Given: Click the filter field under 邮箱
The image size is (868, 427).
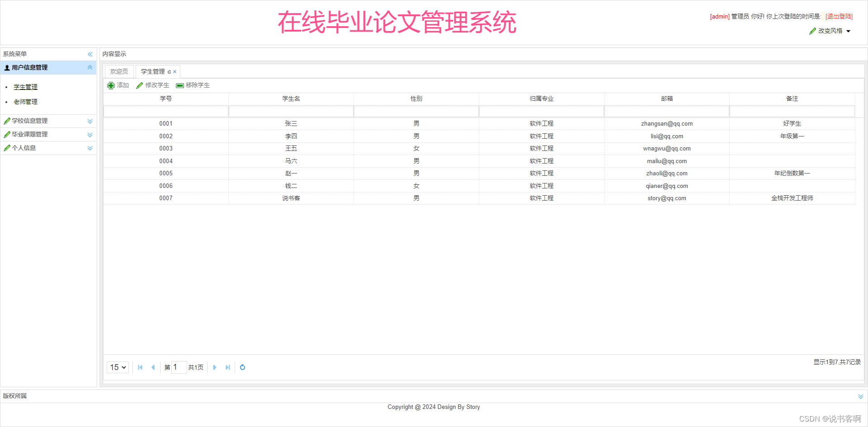Looking at the screenshot, I should point(667,111).
